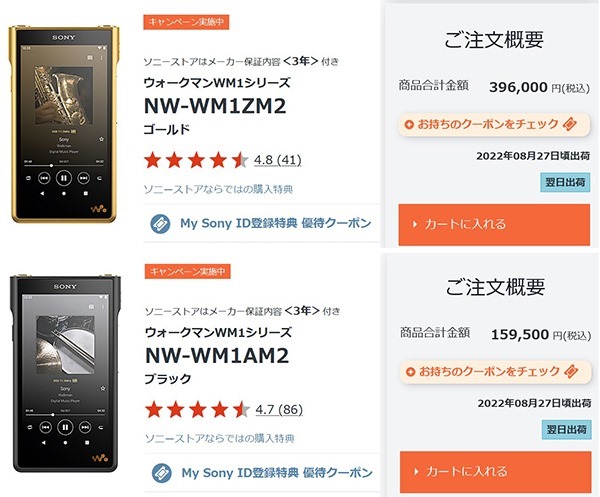This screenshot has width=600, height=497.
Task: Select the gold Walkman product image
Action: point(64,124)
